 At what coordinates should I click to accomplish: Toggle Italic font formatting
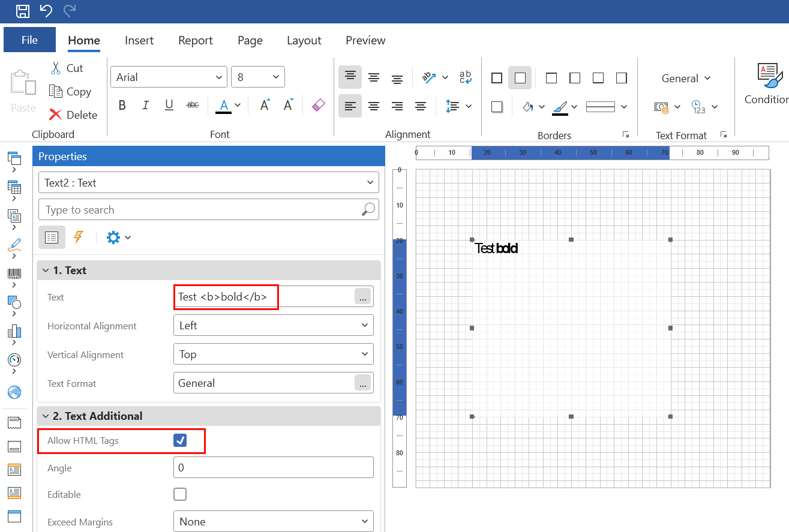[145, 106]
